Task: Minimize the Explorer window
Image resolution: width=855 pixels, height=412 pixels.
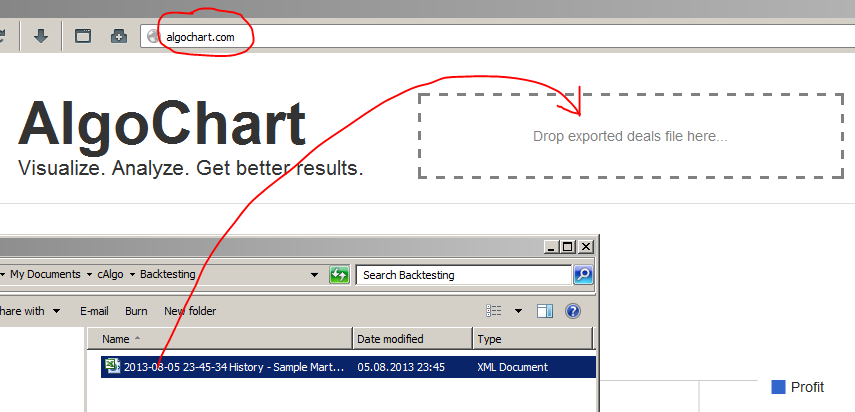Action: pyautogui.click(x=551, y=247)
